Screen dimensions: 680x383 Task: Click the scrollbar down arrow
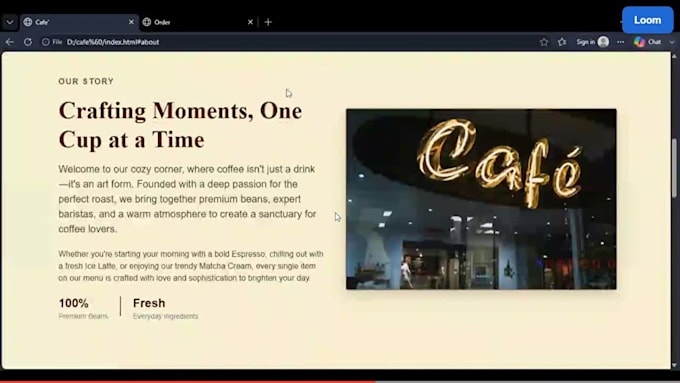pos(674,365)
